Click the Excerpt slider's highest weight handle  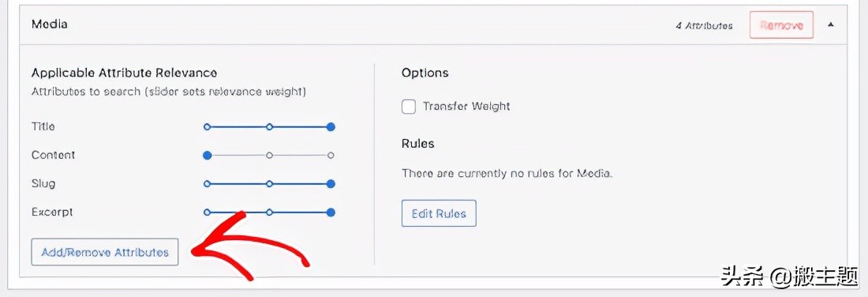(x=331, y=212)
